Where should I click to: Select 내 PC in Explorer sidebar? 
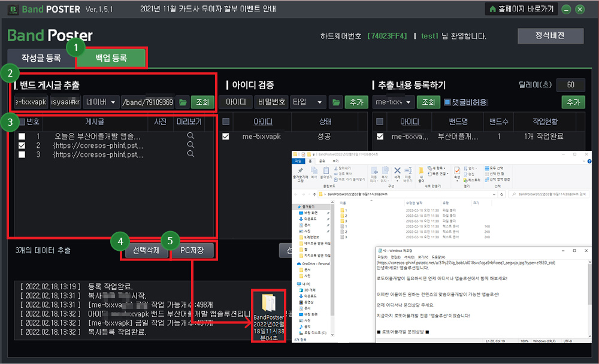[304, 284]
